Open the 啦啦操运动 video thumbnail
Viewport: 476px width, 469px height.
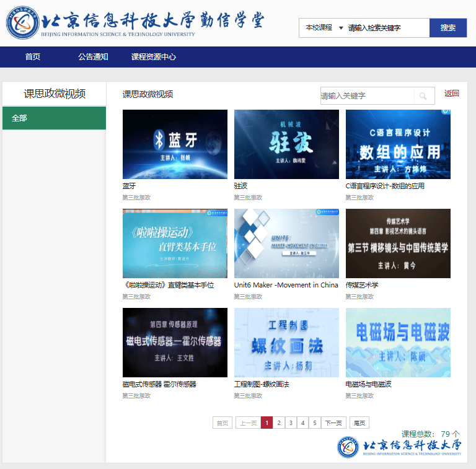175,243
